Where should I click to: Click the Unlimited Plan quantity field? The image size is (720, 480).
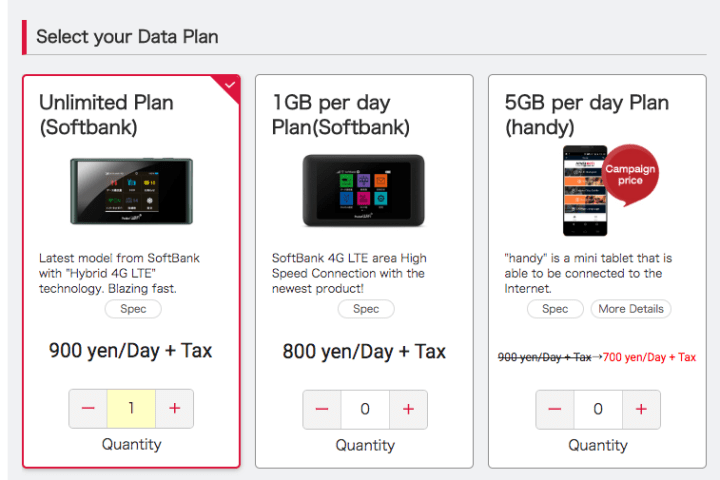131,409
